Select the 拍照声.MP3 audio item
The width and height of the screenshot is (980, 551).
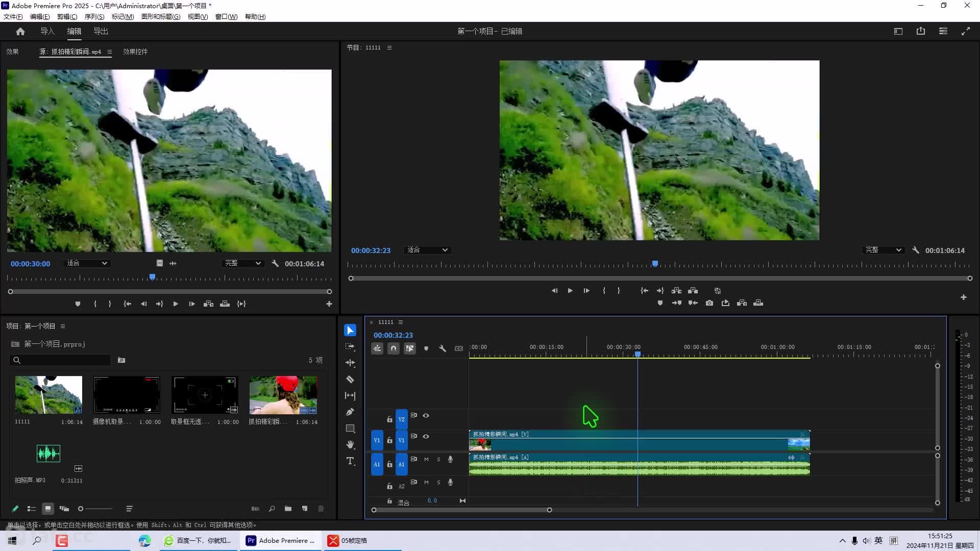pyautogui.click(x=48, y=454)
